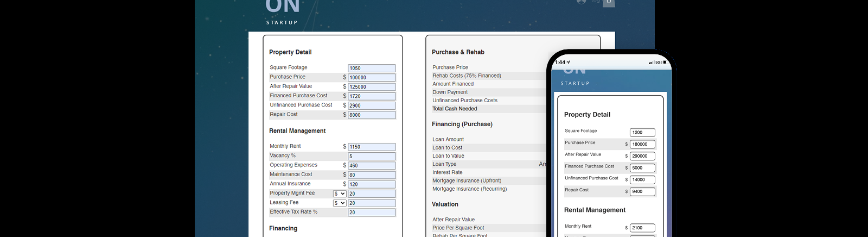Click the Square Footage field showing 1050
Screen dimensions: 868x237
click(372, 68)
